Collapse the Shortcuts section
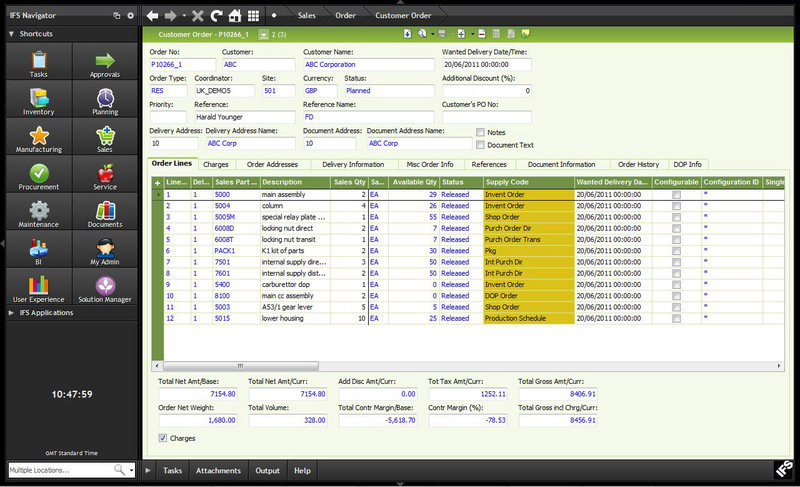800x487 pixels. pyautogui.click(x=11, y=34)
